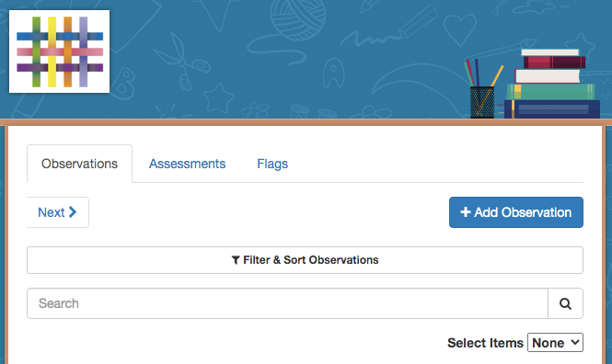Click the Add Observation button
The image size is (612, 364).
[x=516, y=212]
